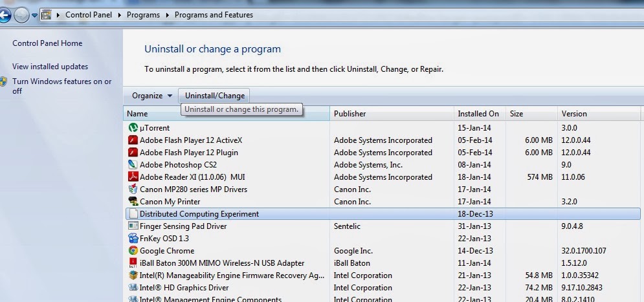Select Canon My Printer name
Viewport: 644px width, 302px height.
(170, 202)
